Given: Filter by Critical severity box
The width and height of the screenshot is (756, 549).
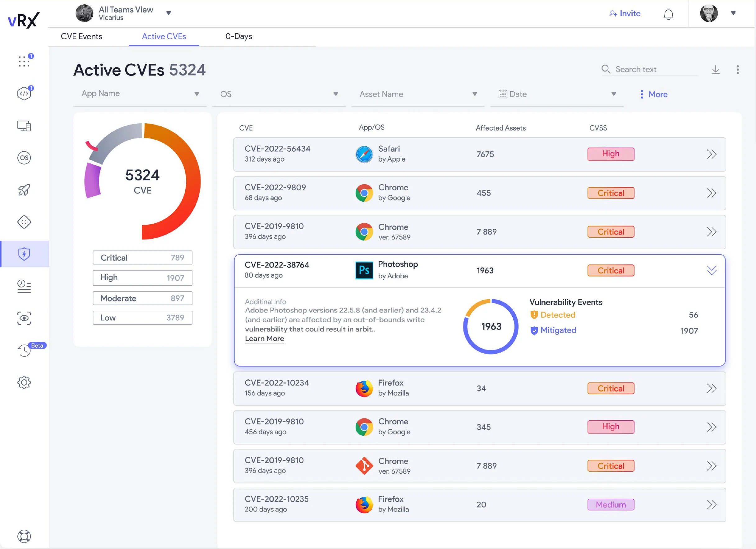Looking at the screenshot, I should pos(142,258).
